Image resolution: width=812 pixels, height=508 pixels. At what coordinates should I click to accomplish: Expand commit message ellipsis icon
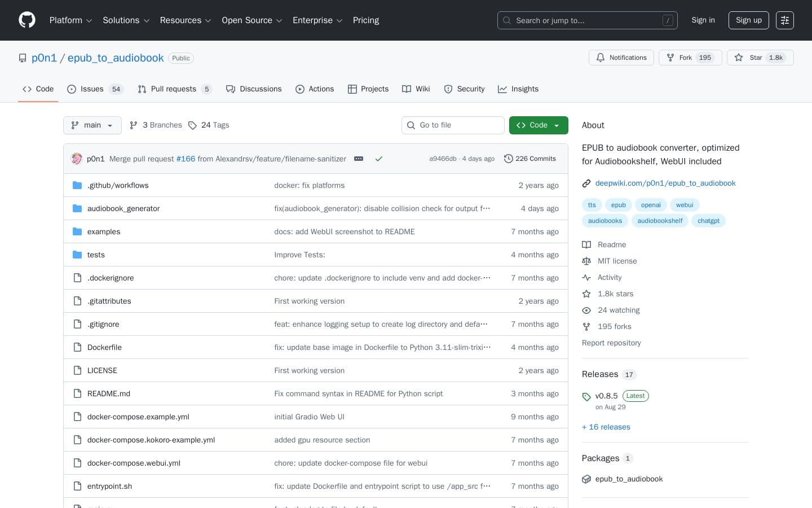coord(359,159)
